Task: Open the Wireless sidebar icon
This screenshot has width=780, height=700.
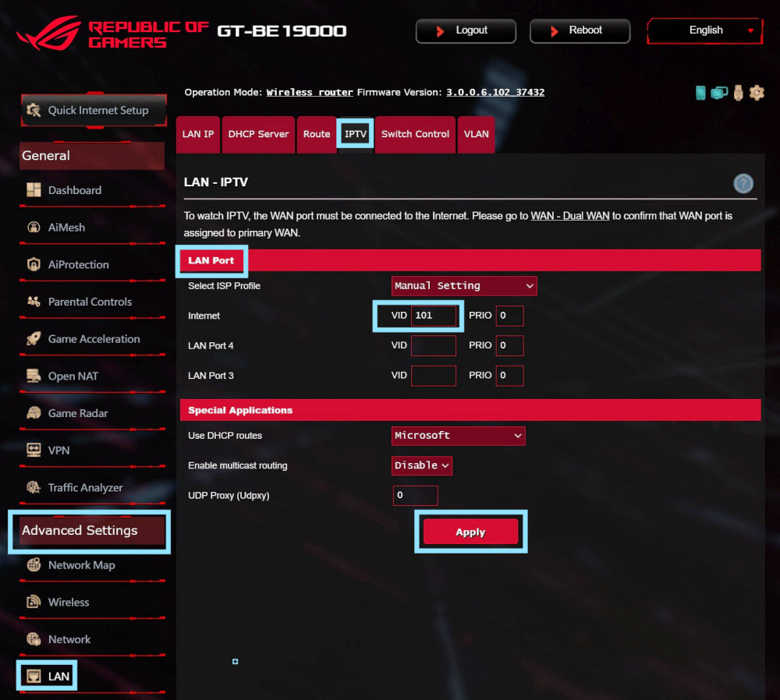Action: point(34,602)
